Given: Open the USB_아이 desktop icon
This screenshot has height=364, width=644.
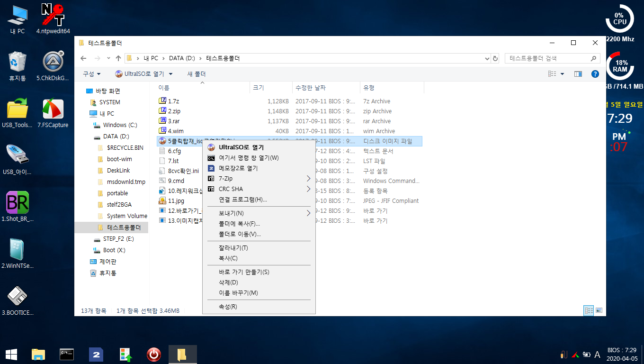Looking at the screenshot, I should (x=18, y=160).
